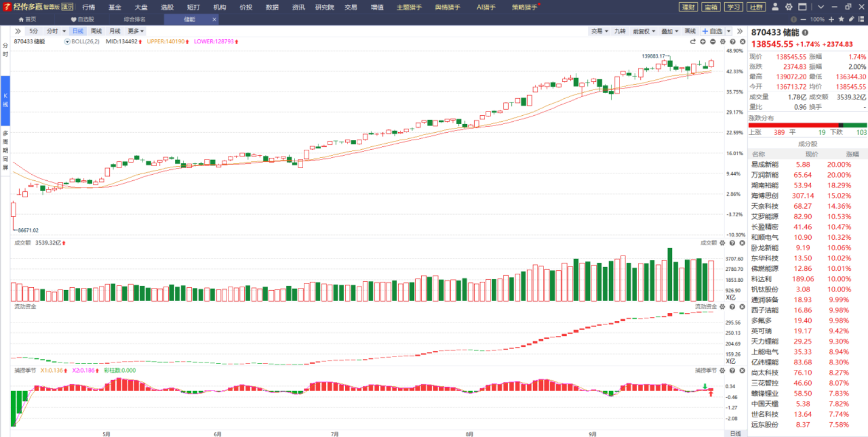Switch chart period to 周线
The height and width of the screenshot is (437, 868).
[96, 31]
